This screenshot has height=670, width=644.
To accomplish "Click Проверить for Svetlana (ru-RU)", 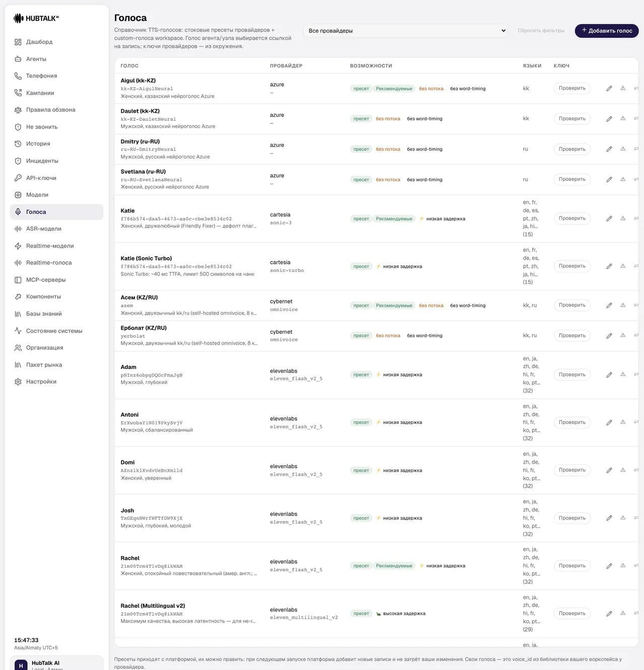I will click(572, 179).
